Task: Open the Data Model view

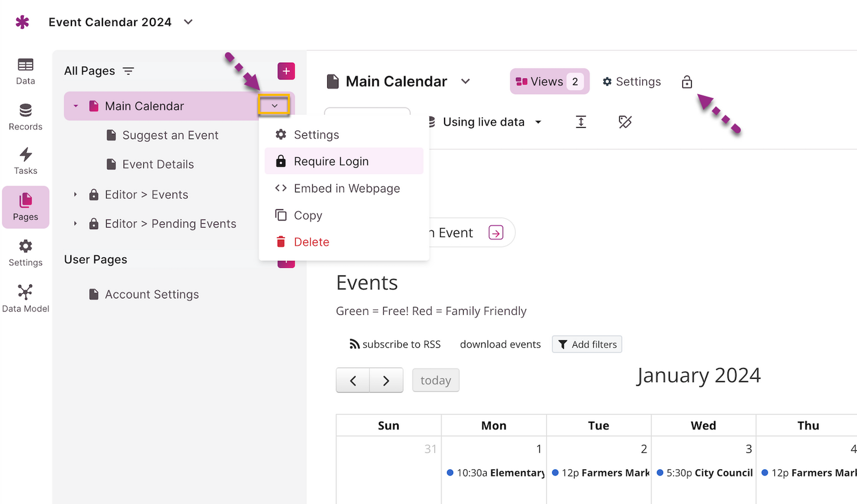Action: click(25, 299)
